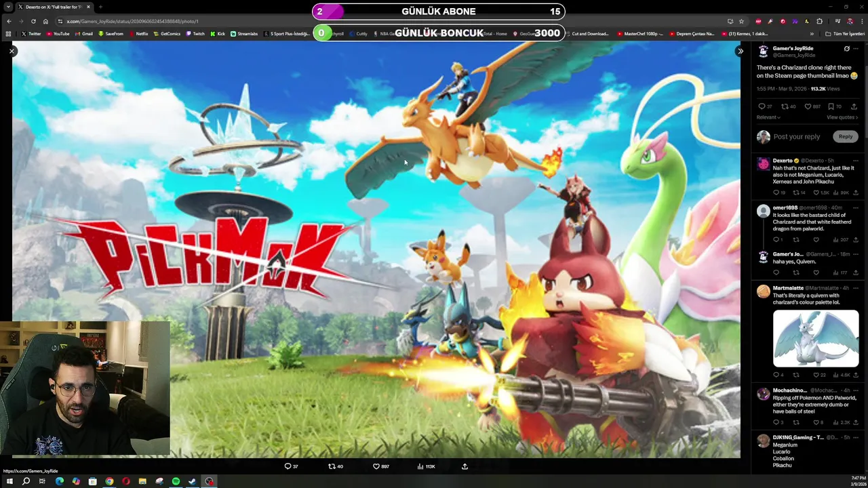Like omer1698's reply

[x=816, y=239]
